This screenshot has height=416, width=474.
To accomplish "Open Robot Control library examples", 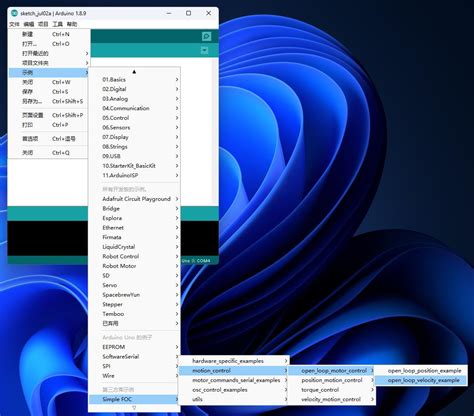I will point(134,257).
